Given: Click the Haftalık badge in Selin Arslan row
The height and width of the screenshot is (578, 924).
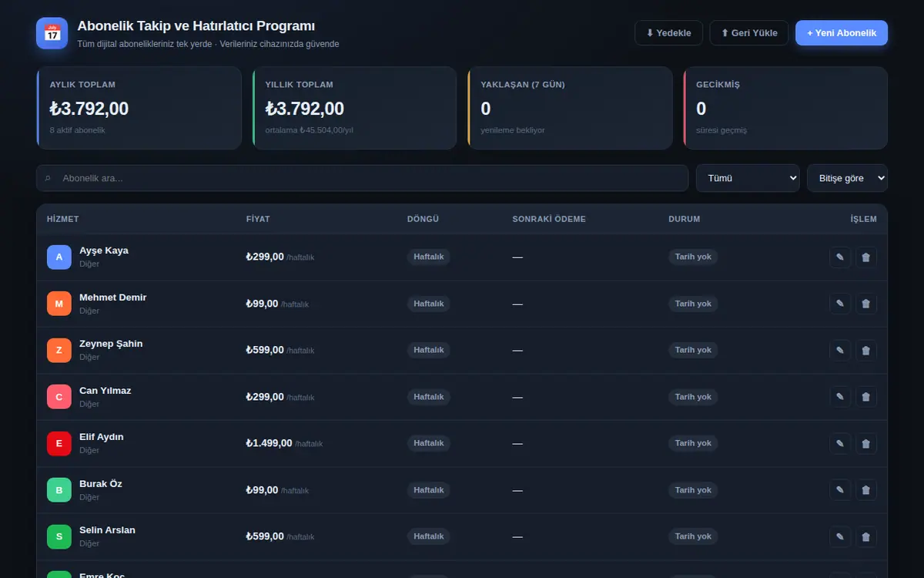Looking at the screenshot, I should pos(429,536).
